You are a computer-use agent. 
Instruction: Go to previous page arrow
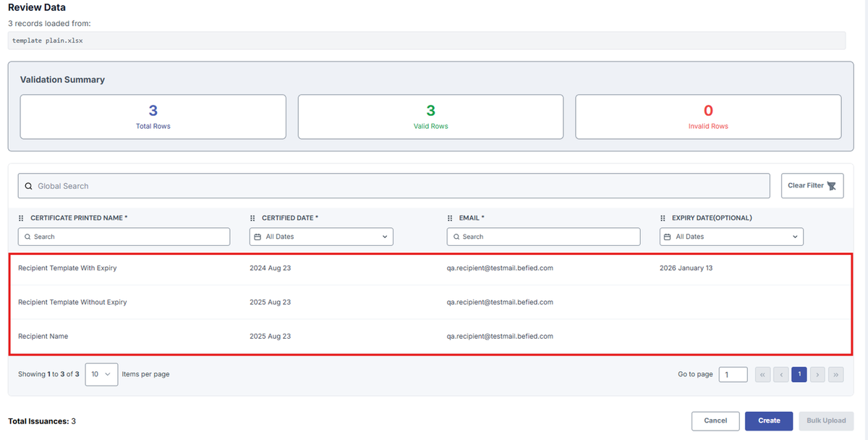(x=781, y=374)
